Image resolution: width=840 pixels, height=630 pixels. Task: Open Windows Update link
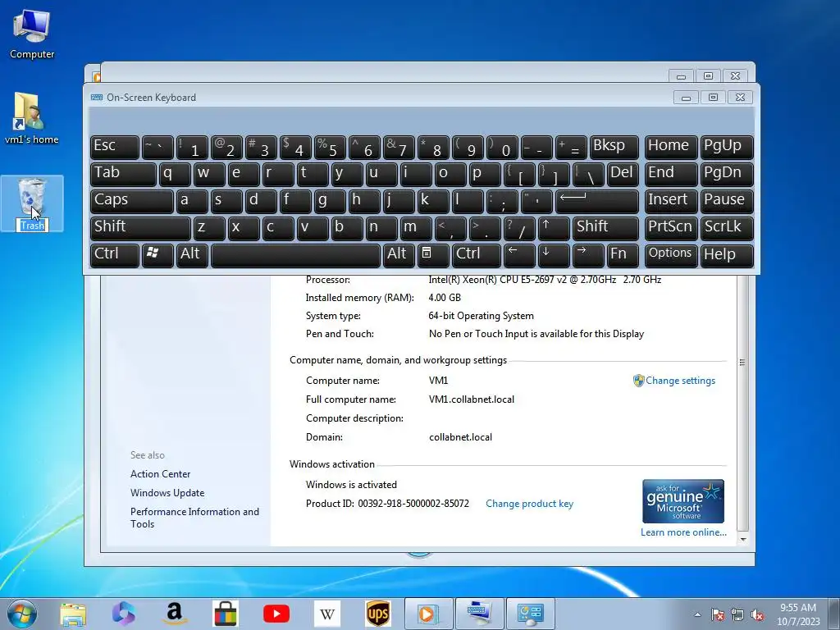[167, 492]
